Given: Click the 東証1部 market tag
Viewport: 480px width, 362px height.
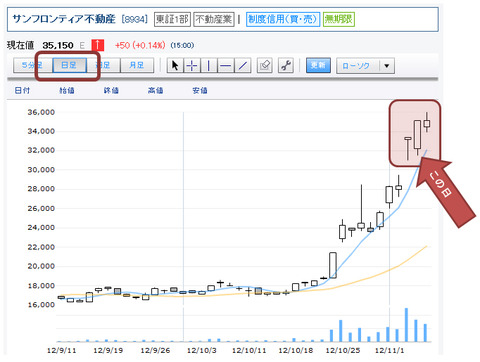Looking at the screenshot, I should click(172, 19).
